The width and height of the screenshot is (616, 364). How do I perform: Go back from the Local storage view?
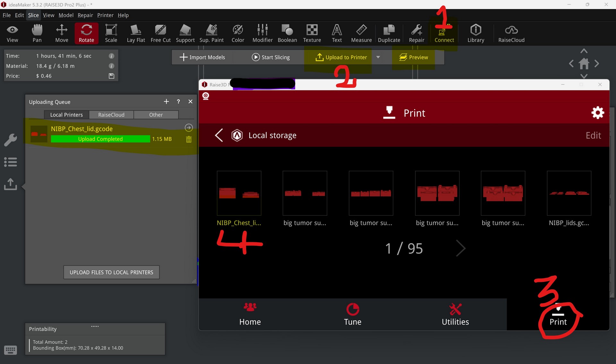pyautogui.click(x=219, y=135)
